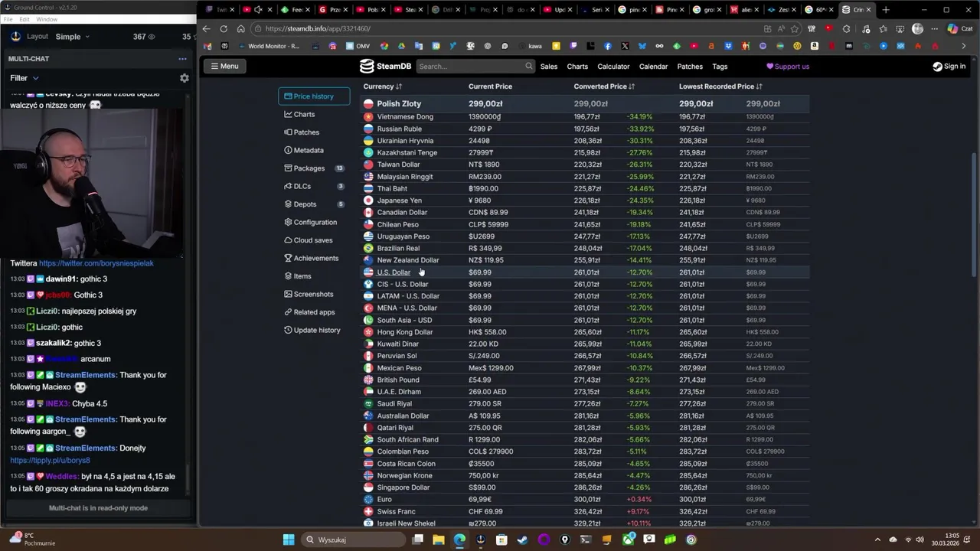Open the Configuration sidebar section
The image size is (980, 551).
point(310,222)
